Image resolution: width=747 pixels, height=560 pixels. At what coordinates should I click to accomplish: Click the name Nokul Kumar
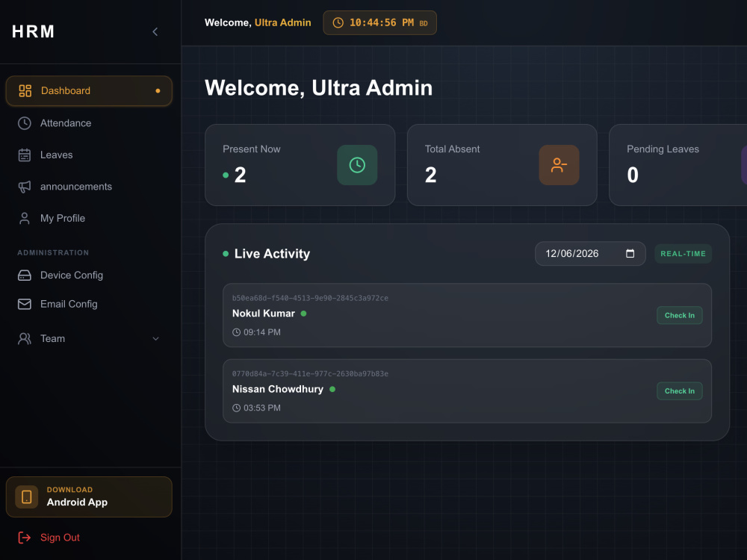click(x=264, y=314)
